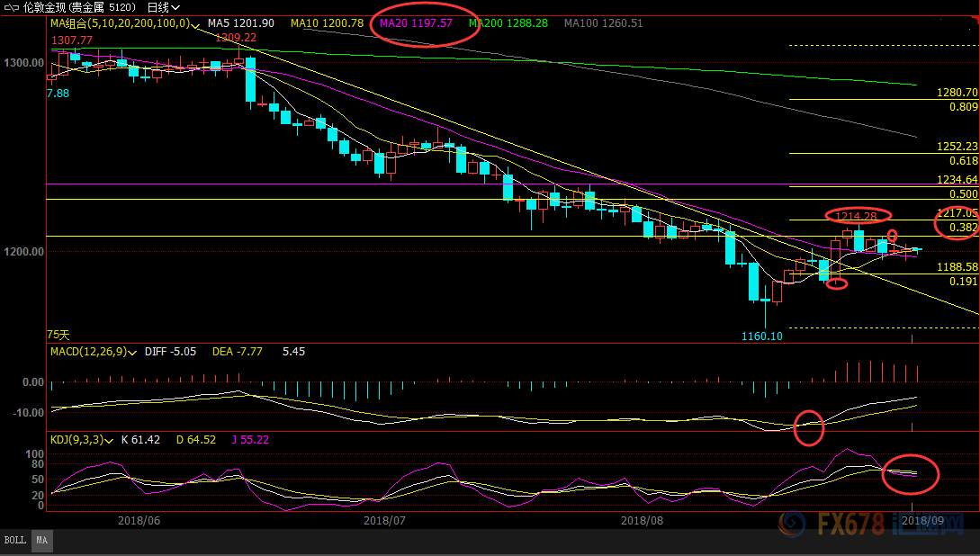The height and width of the screenshot is (556, 980).
Task: Select the circled MA20 1197.57 label
Action: (x=416, y=22)
